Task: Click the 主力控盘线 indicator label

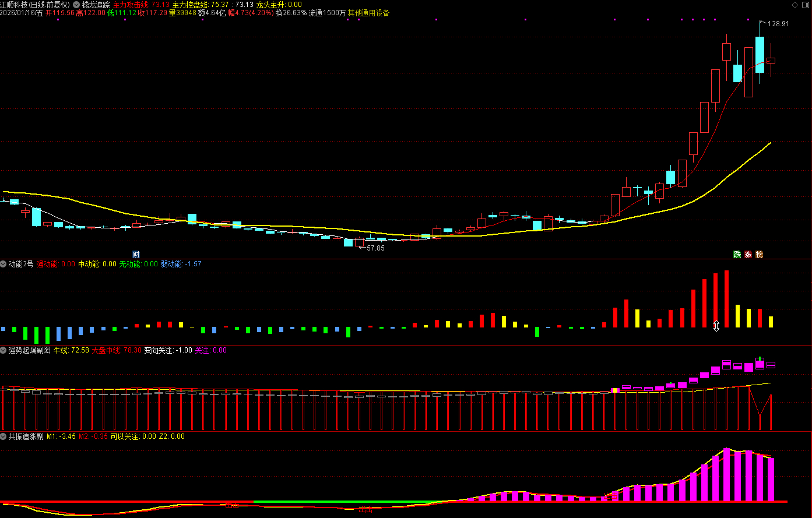Action: (x=190, y=4)
